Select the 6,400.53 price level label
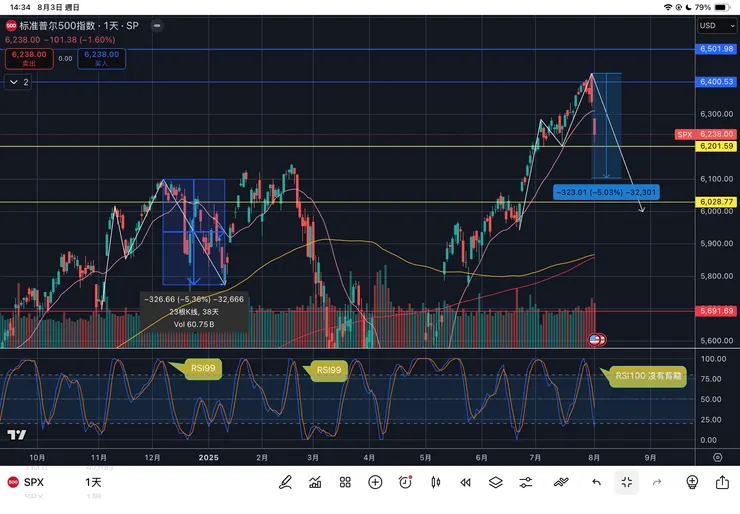Viewport: 740px width, 514px height. pos(716,82)
